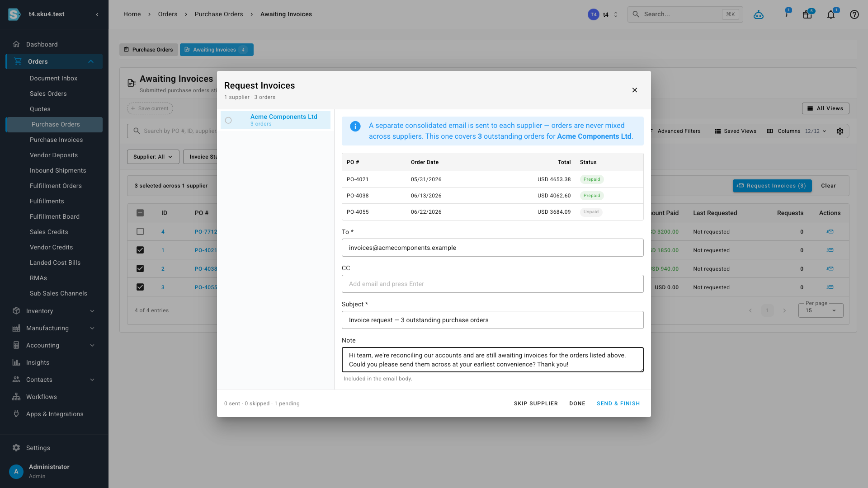This screenshot has width=868, height=488.
Task: Open the Per page dropdown
Action: click(821, 310)
